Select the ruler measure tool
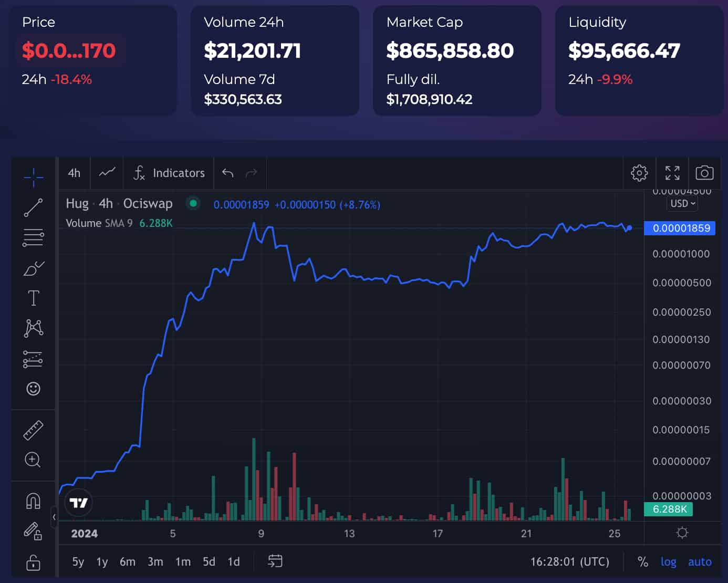The width and height of the screenshot is (728, 583). point(33,430)
